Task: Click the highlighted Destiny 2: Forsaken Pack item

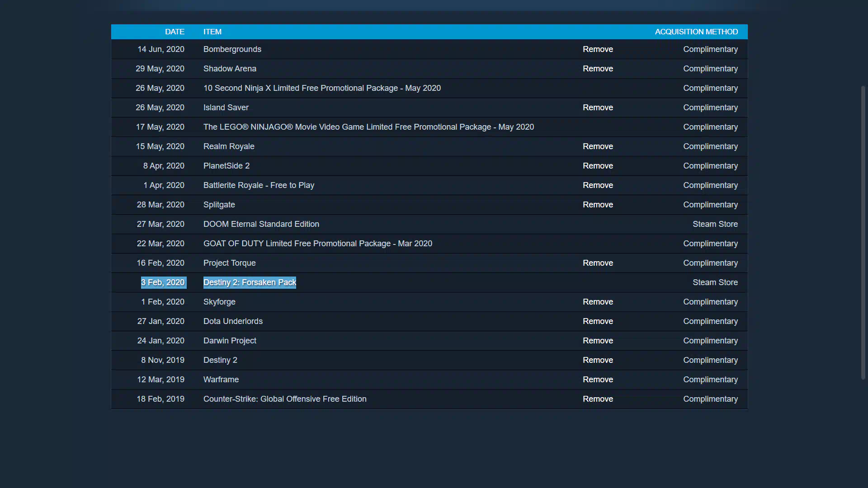Action: tap(250, 282)
